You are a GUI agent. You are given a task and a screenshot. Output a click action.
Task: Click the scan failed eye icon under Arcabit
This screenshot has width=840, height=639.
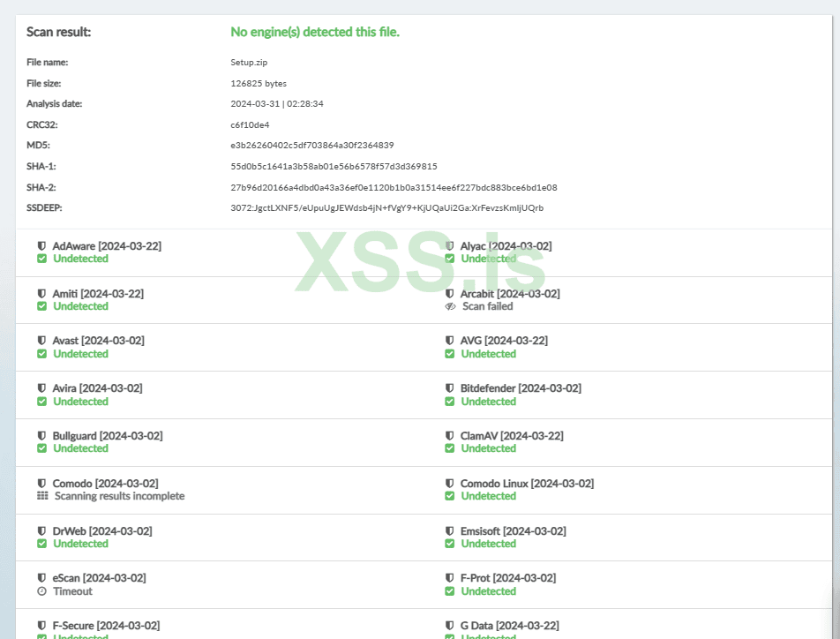(450, 306)
